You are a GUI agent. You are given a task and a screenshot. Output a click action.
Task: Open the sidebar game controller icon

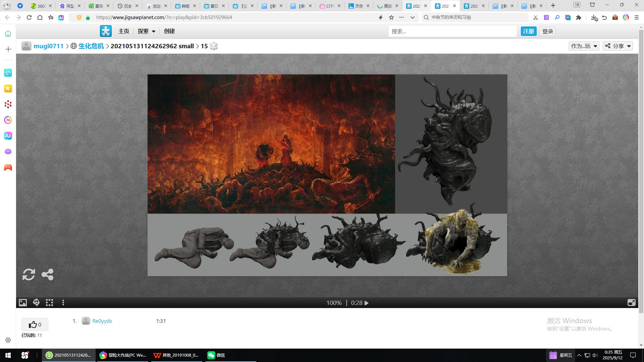pyautogui.click(x=8, y=167)
